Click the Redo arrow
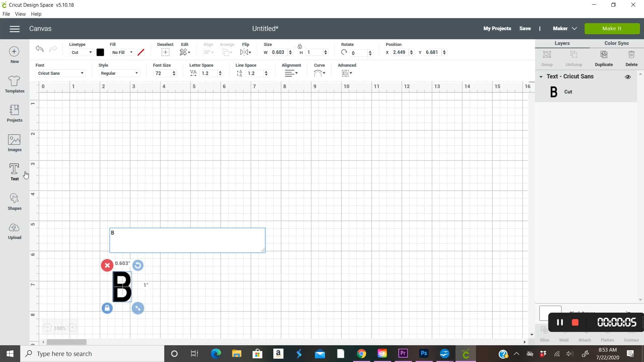This screenshot has height=362, width=644. pyautogui.click(x=53, y=49)
